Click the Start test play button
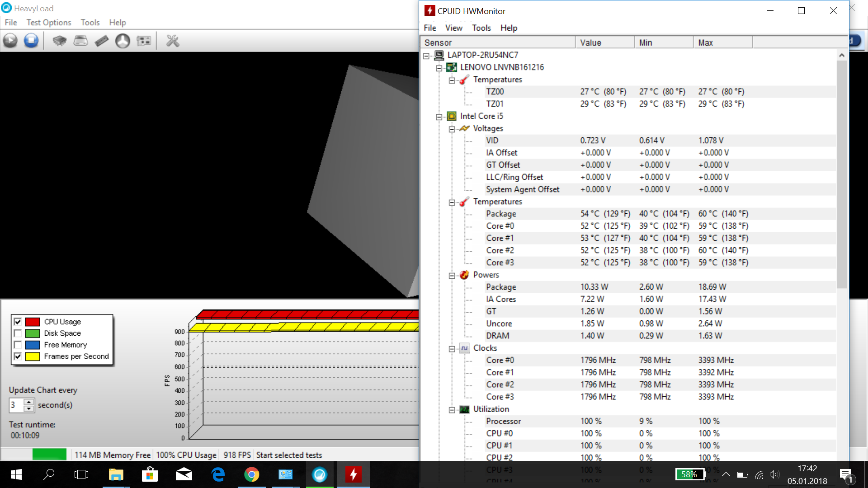 (x=10, y=41)
